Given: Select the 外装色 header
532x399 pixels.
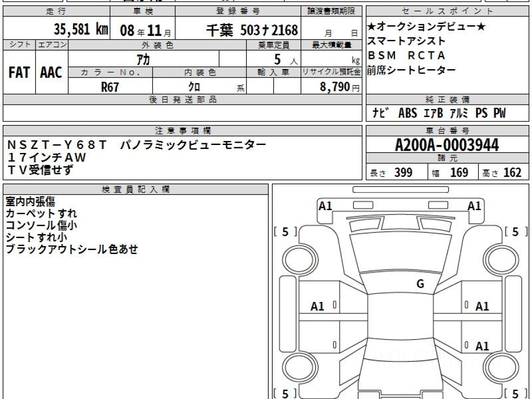Looking at the screenshot, I should pyautogui.click(x=157, y=45).
